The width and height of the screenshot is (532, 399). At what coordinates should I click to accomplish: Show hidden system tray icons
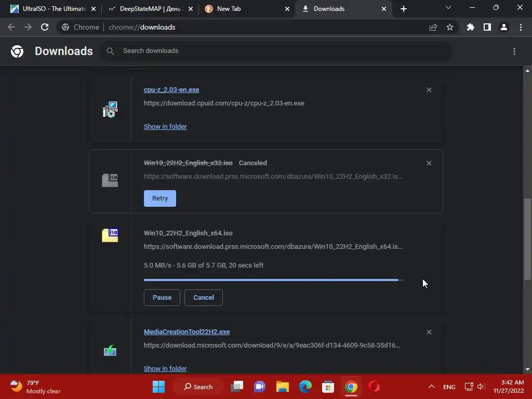click(432, 387)
